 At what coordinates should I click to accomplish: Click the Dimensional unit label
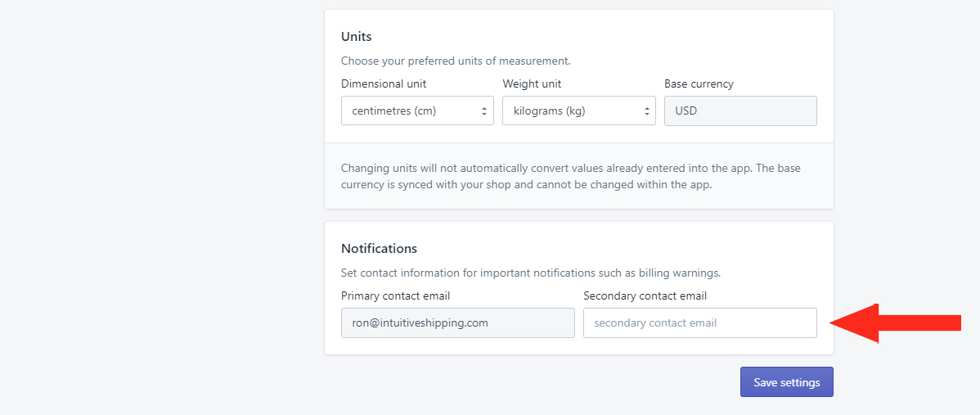point(384,83)
